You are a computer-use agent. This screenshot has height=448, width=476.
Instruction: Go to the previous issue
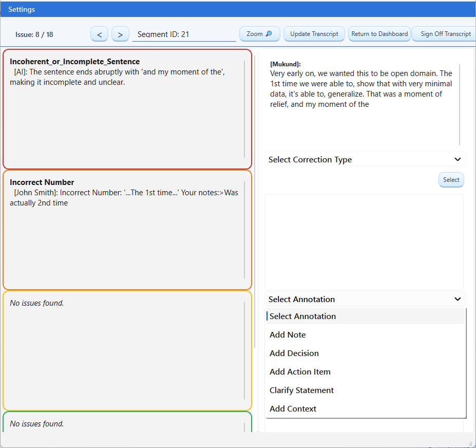(99, 34)
